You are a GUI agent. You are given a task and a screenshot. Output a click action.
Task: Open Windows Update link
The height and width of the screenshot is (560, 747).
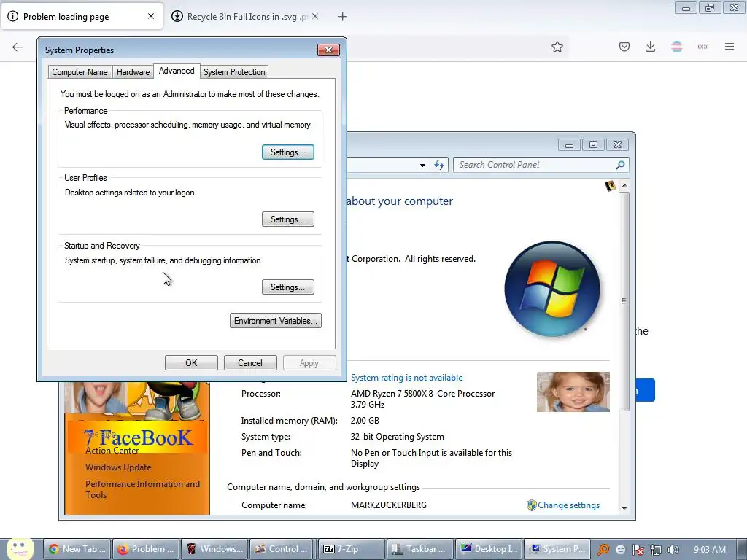tap(118, 467)
